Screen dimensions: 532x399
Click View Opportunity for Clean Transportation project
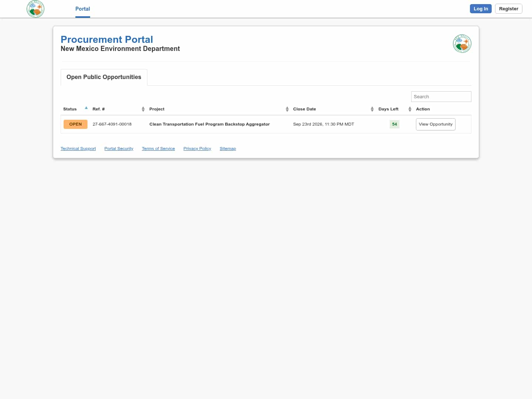(436, 124)
